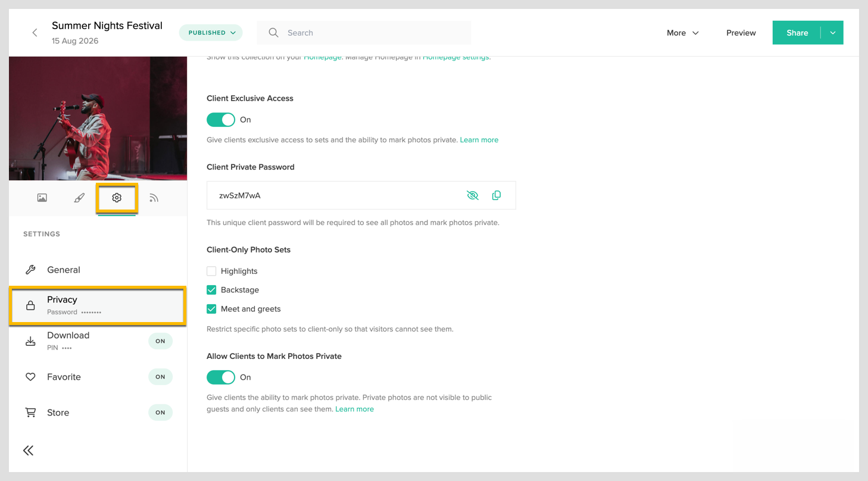Hide the client private password

(473, 195)
